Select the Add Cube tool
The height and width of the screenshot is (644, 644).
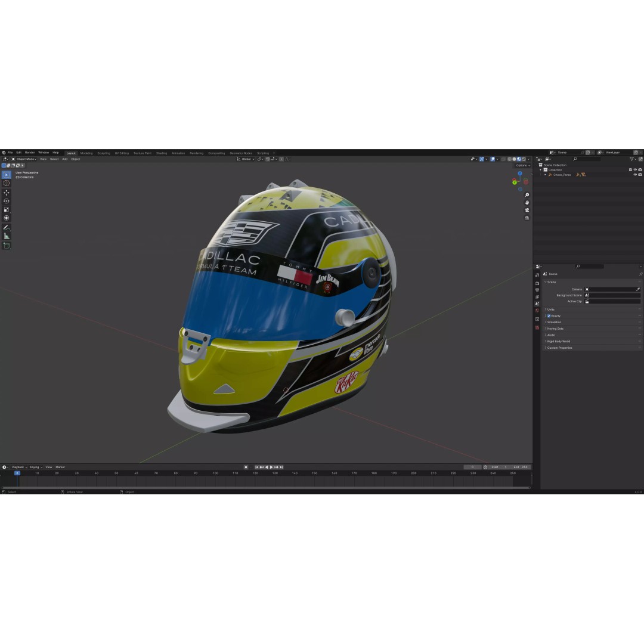pyautogui.click(x=7, y=246)
